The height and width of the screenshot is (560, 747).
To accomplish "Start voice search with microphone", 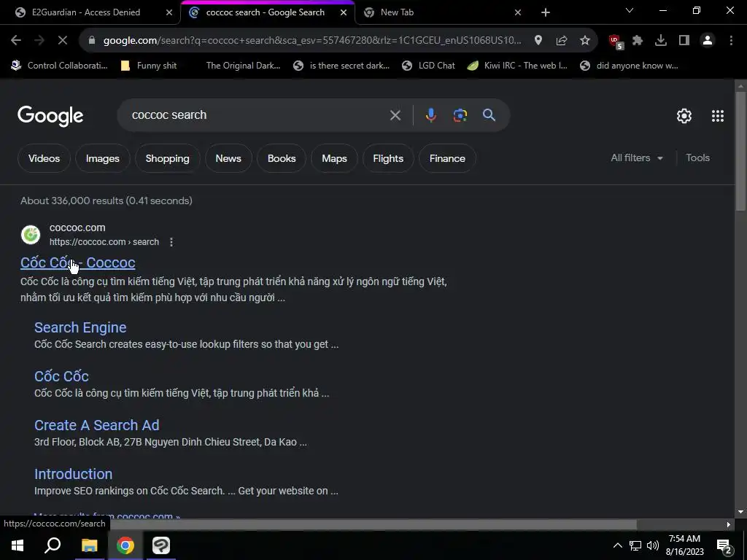I will pos(430,115).
